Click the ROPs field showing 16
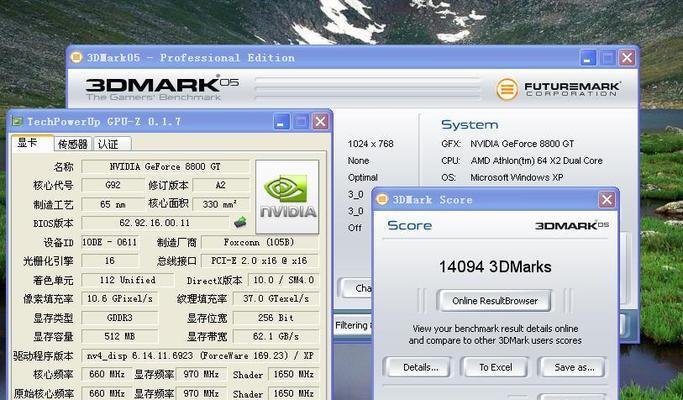This screenshot has height=400, width=683. click(x=110, y=261)
